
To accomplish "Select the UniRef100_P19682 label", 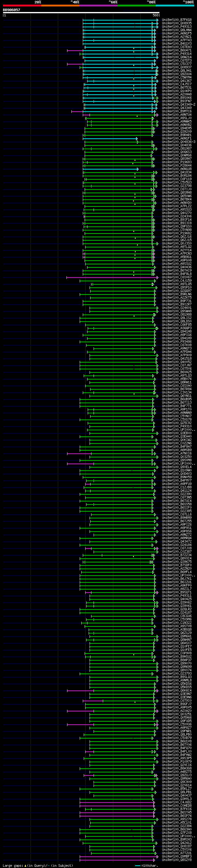I will (177, 233).
